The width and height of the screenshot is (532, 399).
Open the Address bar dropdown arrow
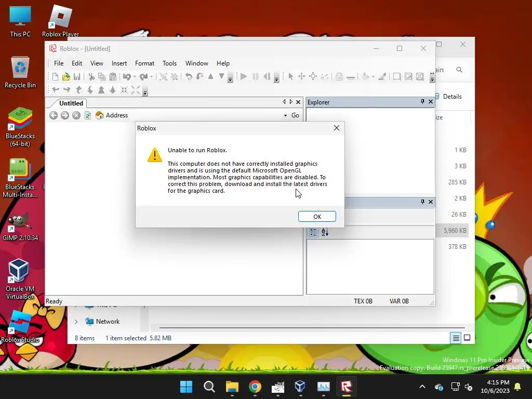(x=285, y=115)
